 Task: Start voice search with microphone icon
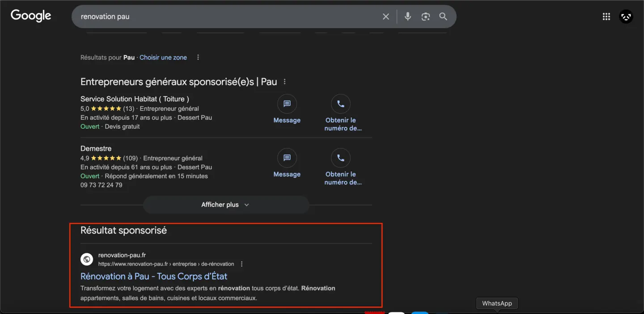(x=407, y=17)
